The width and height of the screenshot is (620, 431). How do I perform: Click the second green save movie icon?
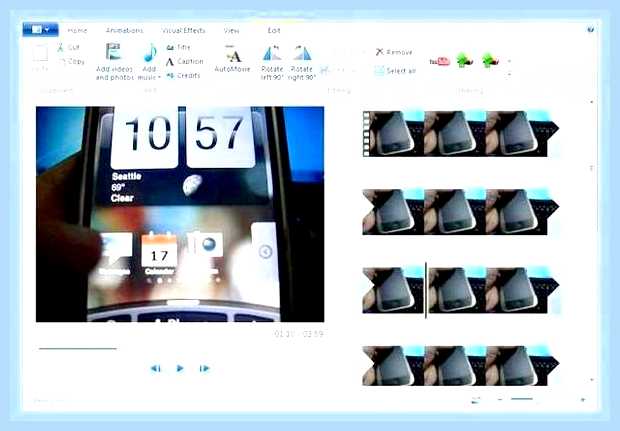tap(490, 60)
